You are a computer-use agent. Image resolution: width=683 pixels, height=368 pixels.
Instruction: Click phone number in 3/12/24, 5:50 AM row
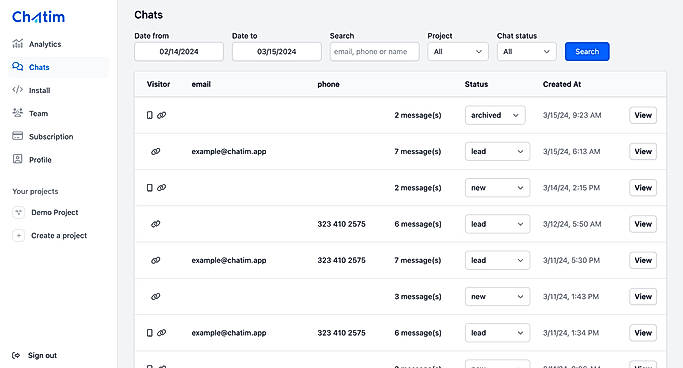[342, 224]
